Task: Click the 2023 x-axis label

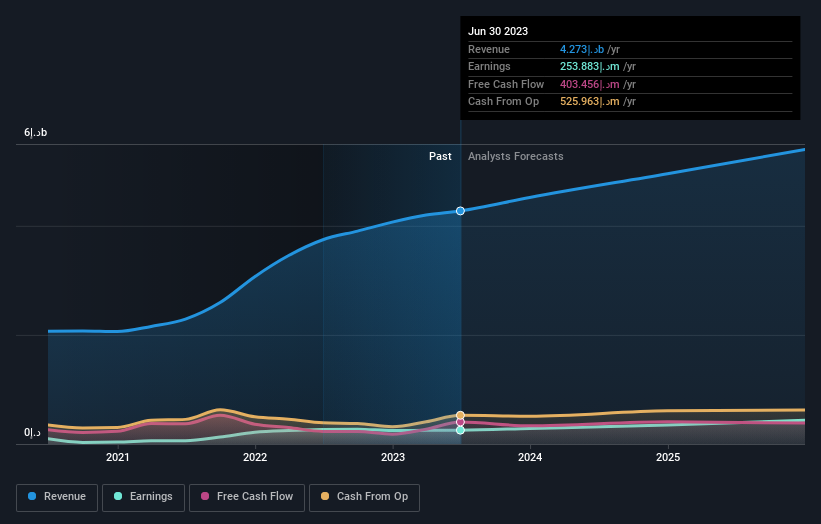Action: (393, 458)
